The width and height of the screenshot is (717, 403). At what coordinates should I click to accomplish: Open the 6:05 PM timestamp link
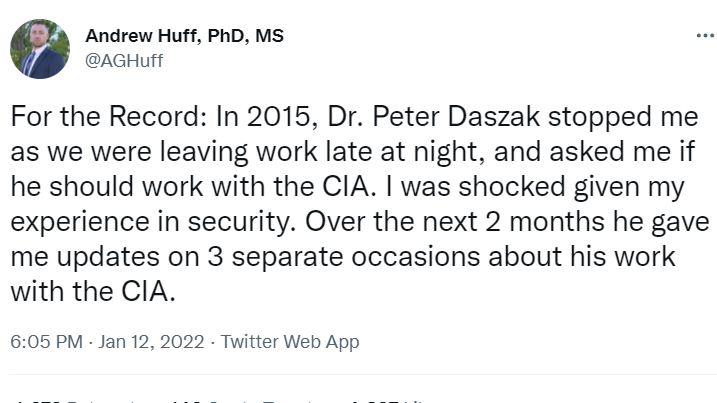coord(46,342)
